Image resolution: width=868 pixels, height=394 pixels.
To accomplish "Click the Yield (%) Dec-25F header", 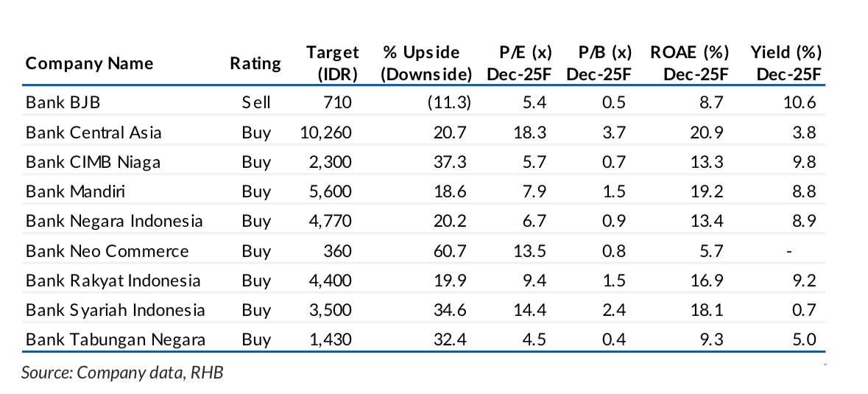I will pos(786,63).
